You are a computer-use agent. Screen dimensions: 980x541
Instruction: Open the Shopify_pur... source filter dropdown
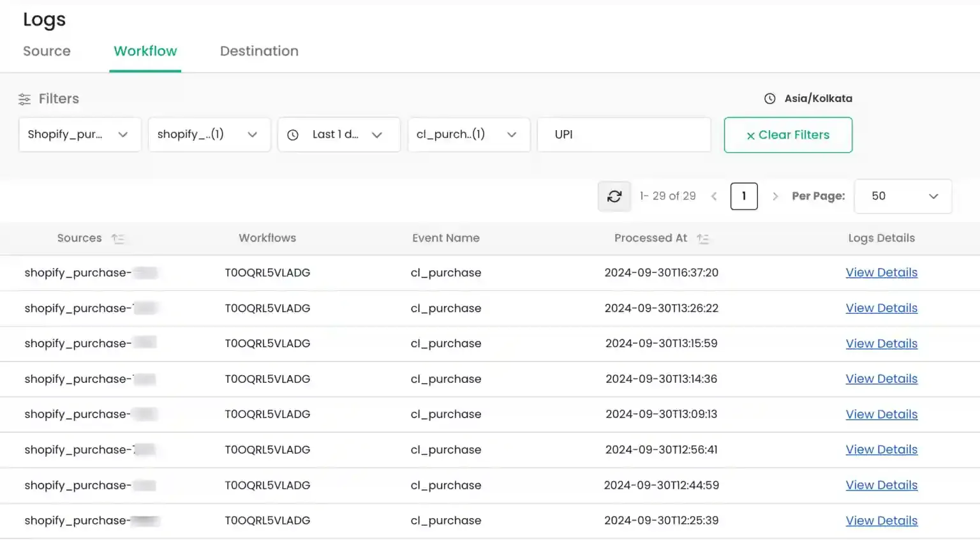(80, 135)
